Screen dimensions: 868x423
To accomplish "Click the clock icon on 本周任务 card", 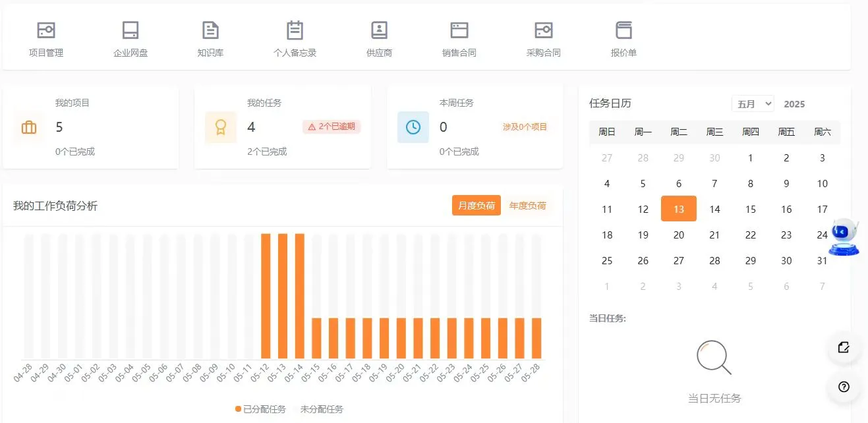I will pos(413,127).
